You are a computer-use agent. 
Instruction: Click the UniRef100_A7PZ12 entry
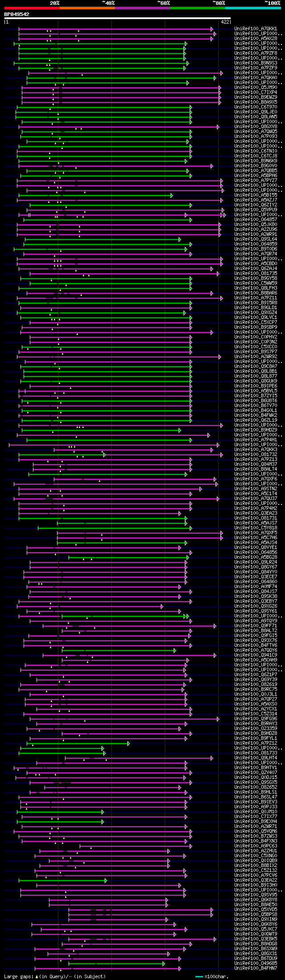256,743
